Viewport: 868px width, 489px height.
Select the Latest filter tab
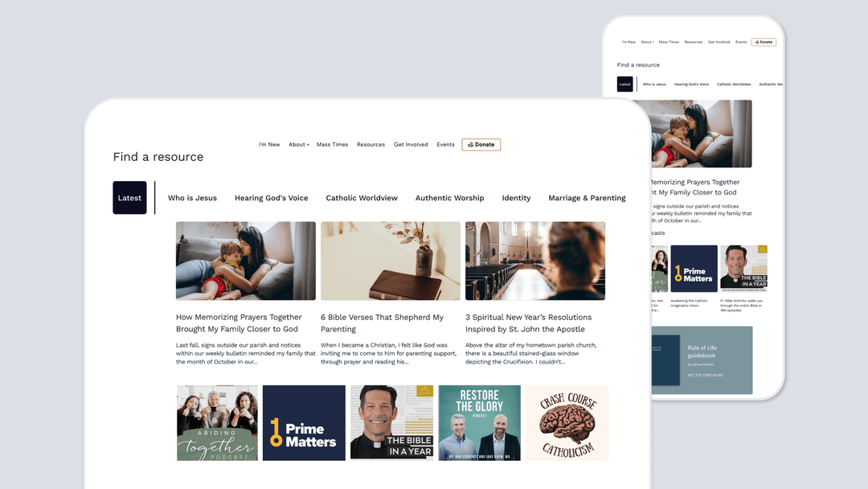tap(129, 198)
